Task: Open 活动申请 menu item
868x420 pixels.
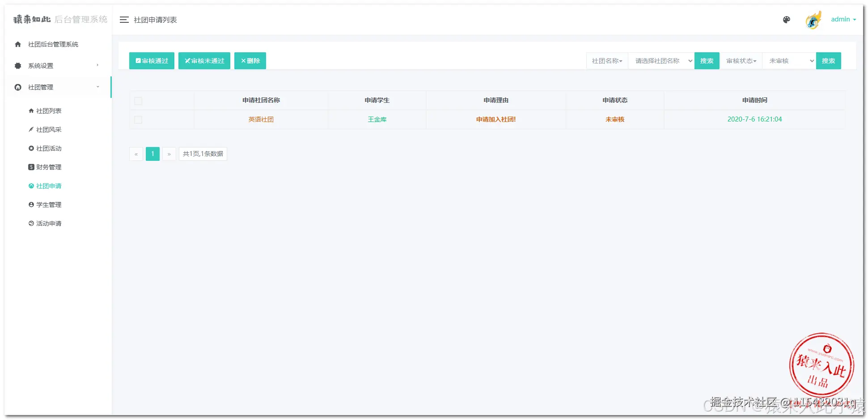Action: coord(49,223)
